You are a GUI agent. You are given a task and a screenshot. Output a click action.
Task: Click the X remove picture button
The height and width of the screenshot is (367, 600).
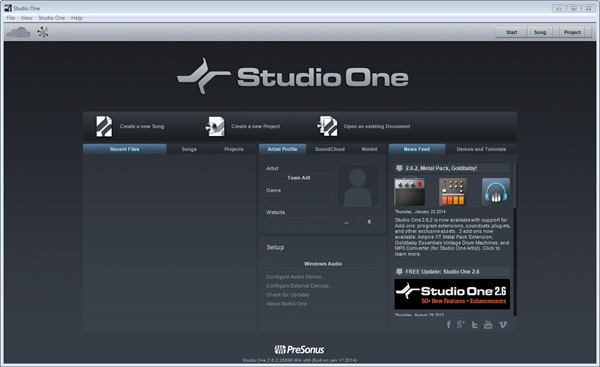[x=369, y=222]
